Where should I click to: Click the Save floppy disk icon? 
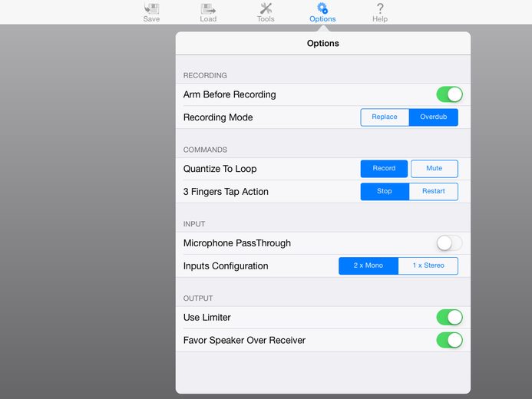tap(151, 8)
